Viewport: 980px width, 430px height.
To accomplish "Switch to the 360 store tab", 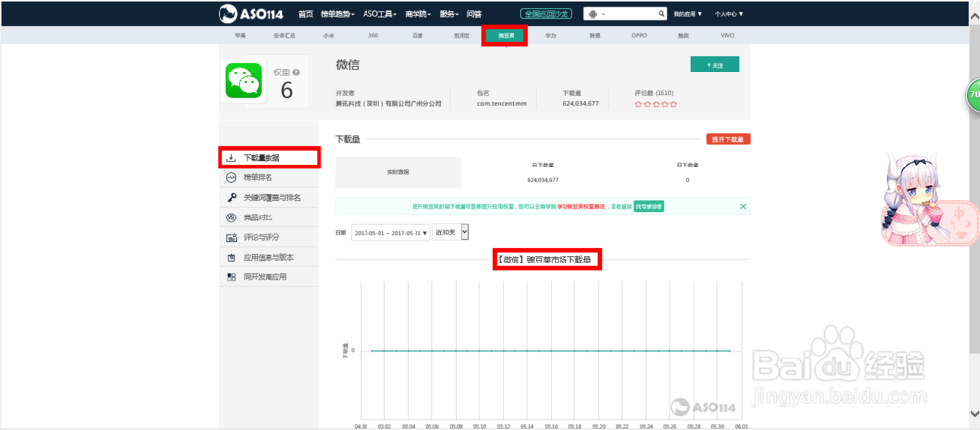I will coord(373,36).
